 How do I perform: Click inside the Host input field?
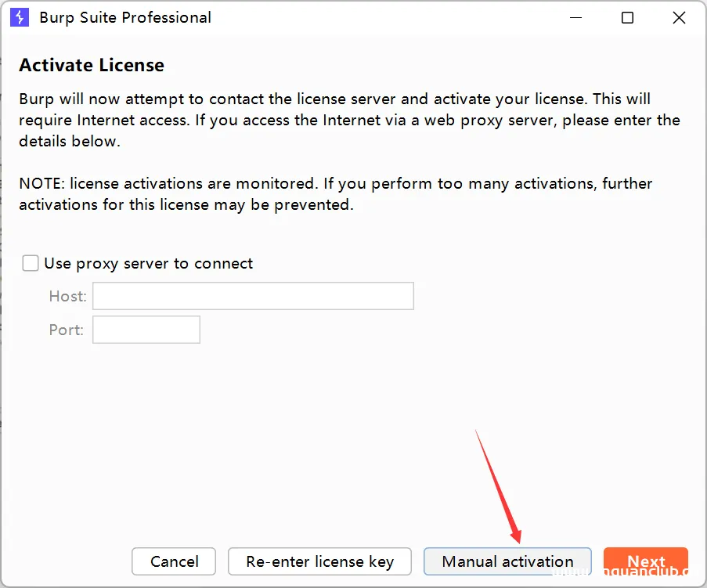(x=252, y=296)
